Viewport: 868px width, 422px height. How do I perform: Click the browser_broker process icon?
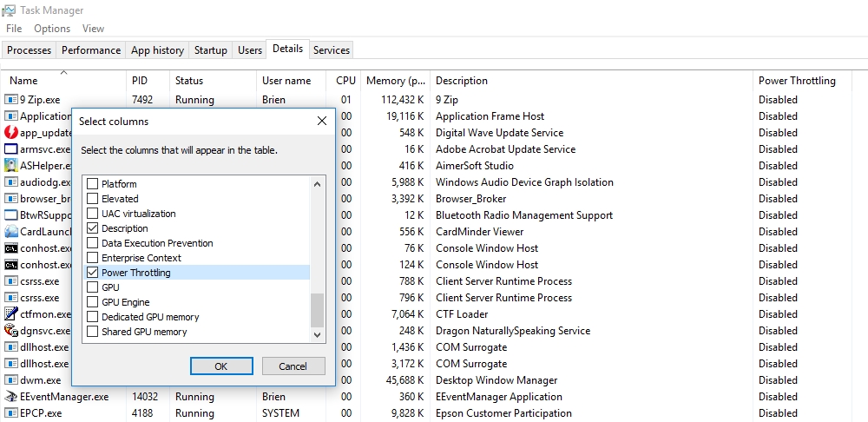point(11,199)
